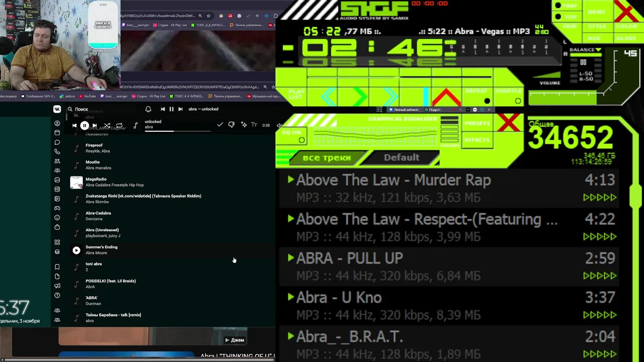Open help question icon in VK sidebar
The image size is (644, 362).
tap(57, 295)
